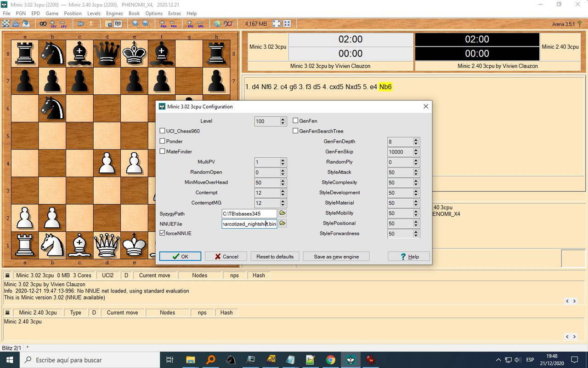Click the minus EPD toolbar icon
Screen dimensions: 588x368
click(200, 23)
